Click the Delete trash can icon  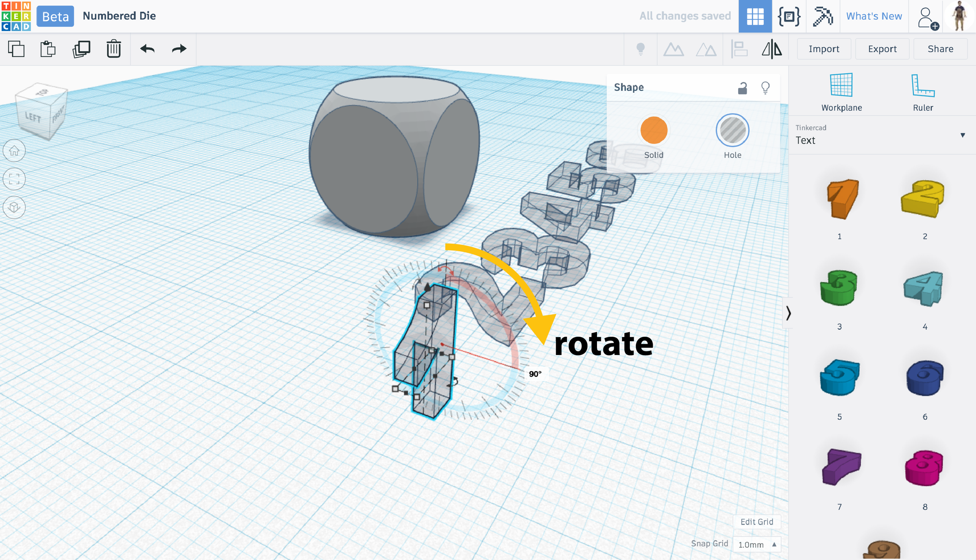click(x=114, y=49)
